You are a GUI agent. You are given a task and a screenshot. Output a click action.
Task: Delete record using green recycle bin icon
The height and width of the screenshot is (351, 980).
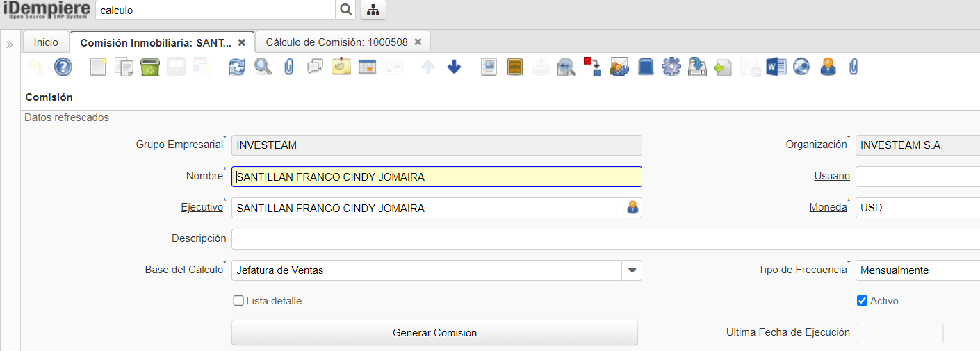point(150,67)
